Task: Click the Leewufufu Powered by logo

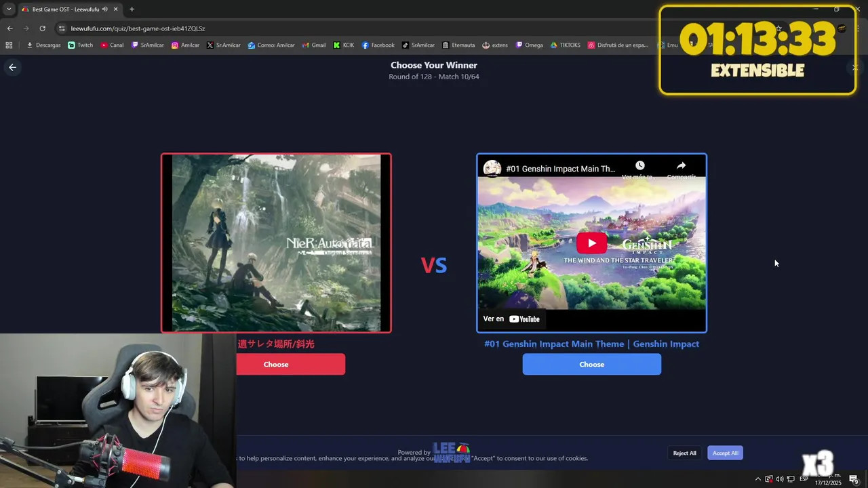Action: [x=452, y=452]
